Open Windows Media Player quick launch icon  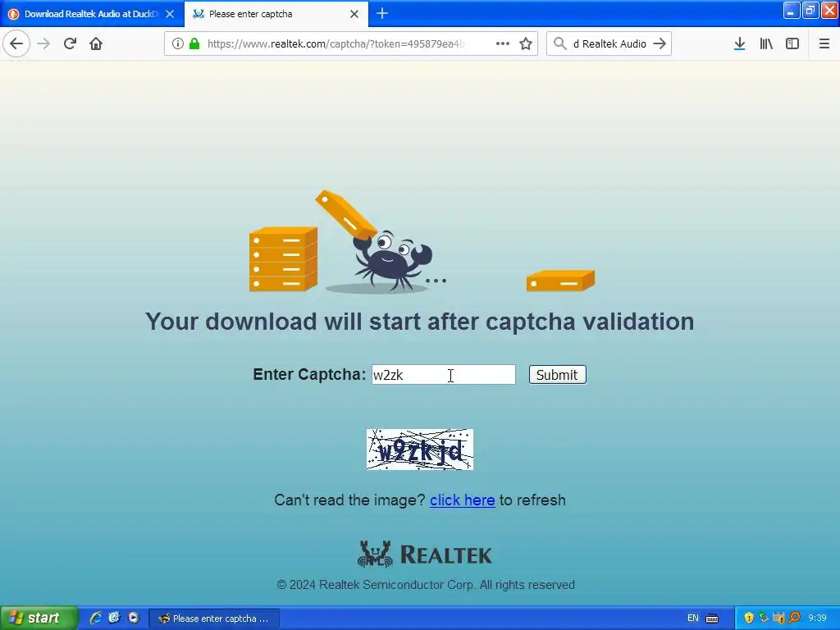tap(134, 618)
